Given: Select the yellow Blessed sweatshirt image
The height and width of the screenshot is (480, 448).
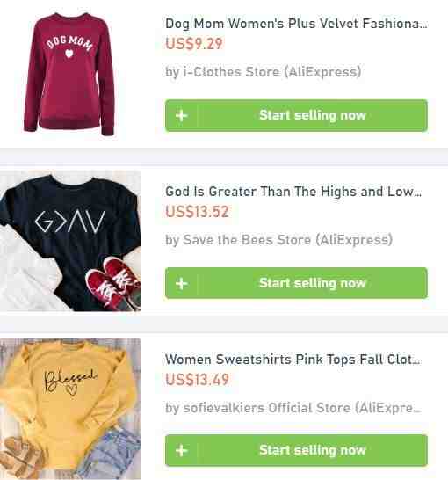Looking at the screenshot, I should tap(70, 409).
